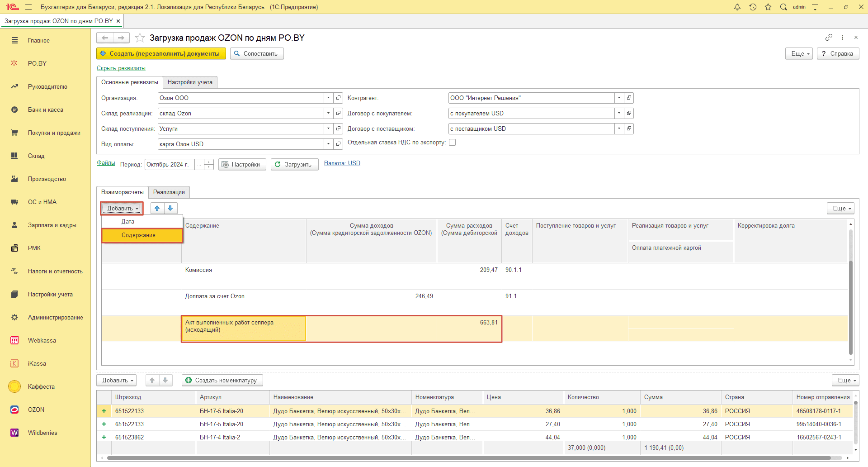The height and width of the screenshot is (467, 868).
Task: Click the Загрузить button
Action: click(x=294, y=164)
